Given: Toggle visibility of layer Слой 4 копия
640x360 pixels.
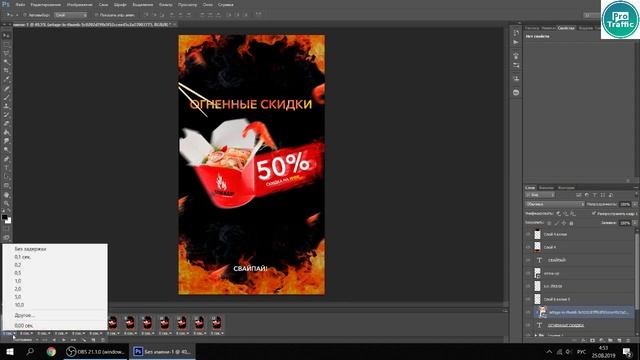Looking at the screenshot, I should [x=528, y=234].
